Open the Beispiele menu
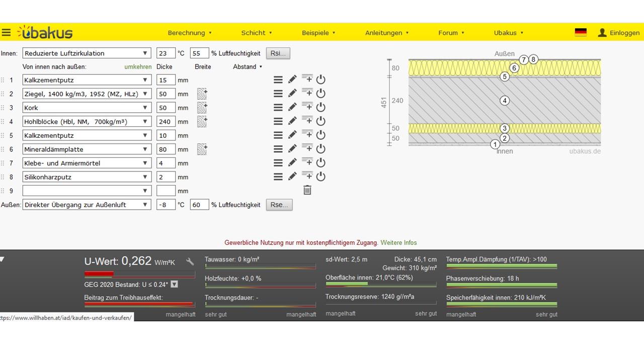644x362 pixels. 318,33
